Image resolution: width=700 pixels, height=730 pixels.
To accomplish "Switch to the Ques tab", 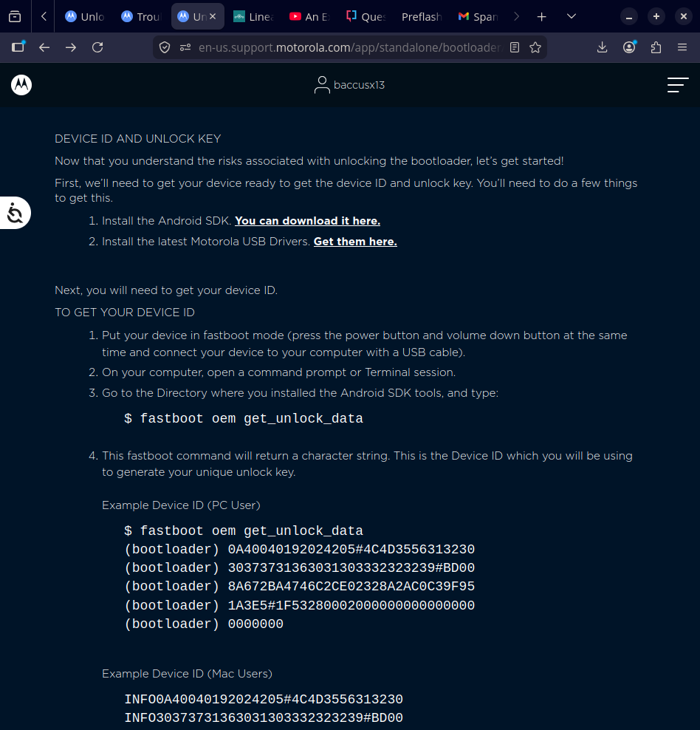I will (366, 17).
